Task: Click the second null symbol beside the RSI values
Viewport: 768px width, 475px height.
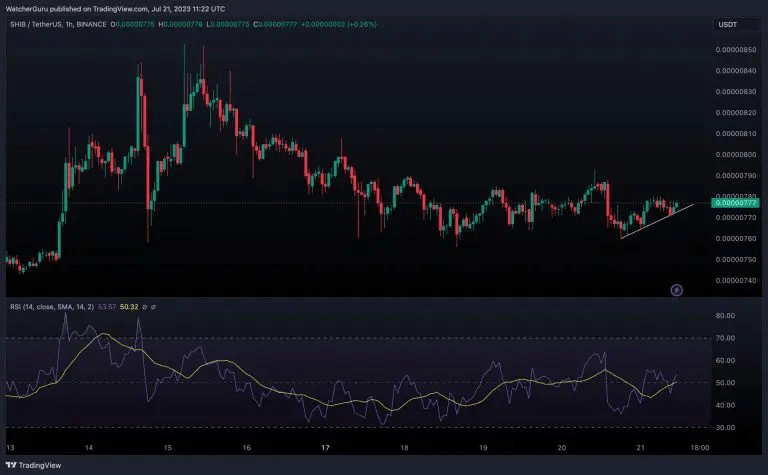Action: tap(153, 307)
